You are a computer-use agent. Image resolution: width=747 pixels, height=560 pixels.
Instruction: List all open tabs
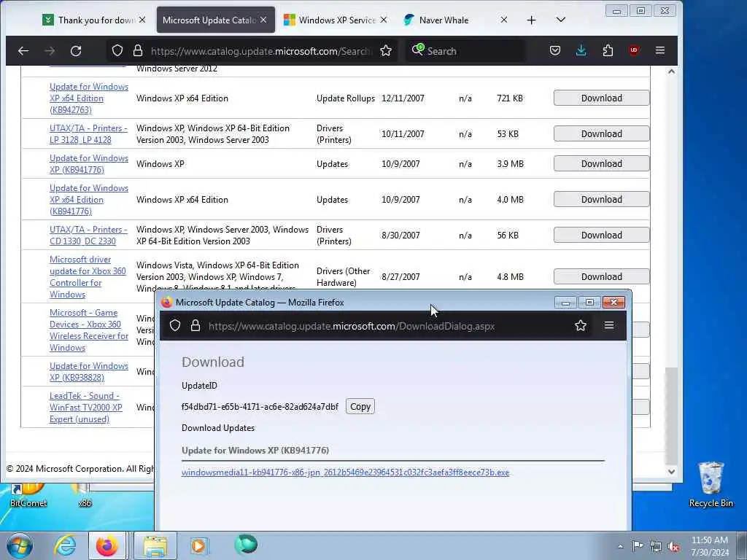(x=561, y=20)
